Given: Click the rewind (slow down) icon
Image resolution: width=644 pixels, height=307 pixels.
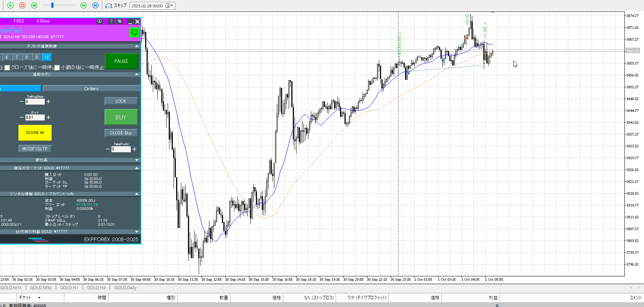Looking at the screenshot, I should pos(34,6).
